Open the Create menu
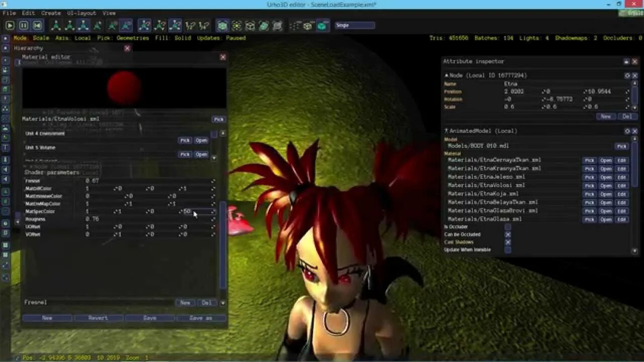 tap(50, 13)
